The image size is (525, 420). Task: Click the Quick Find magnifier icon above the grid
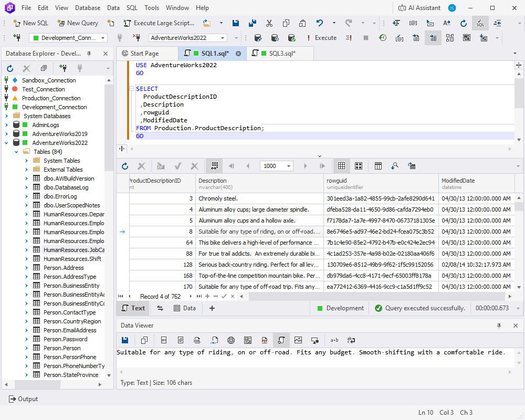[x=395, y=165]
